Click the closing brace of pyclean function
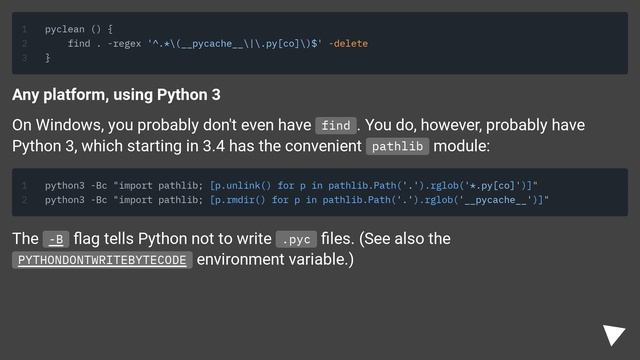The height and width of the screenshot is (360, 640). [47, 58]
